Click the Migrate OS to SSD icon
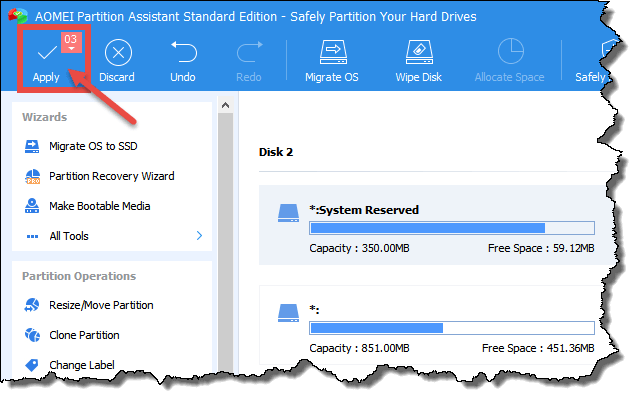The image size is (630, 394). pos(32,147)
